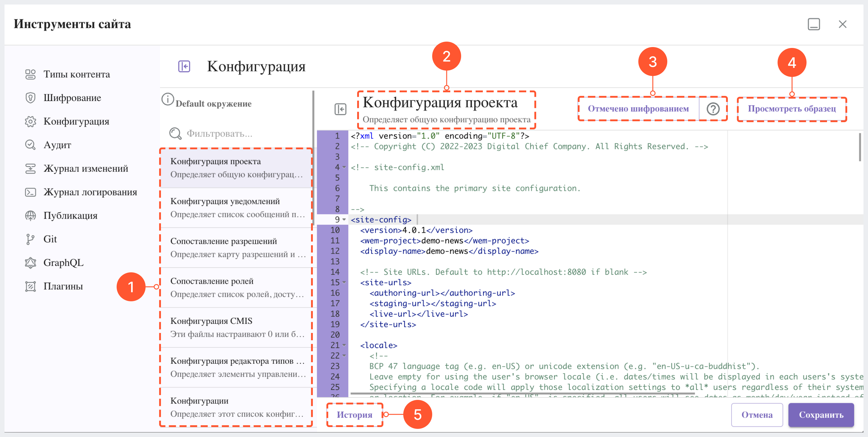
Task: Close the Инструменты сайта dialog
Action: tap(842, 24)
